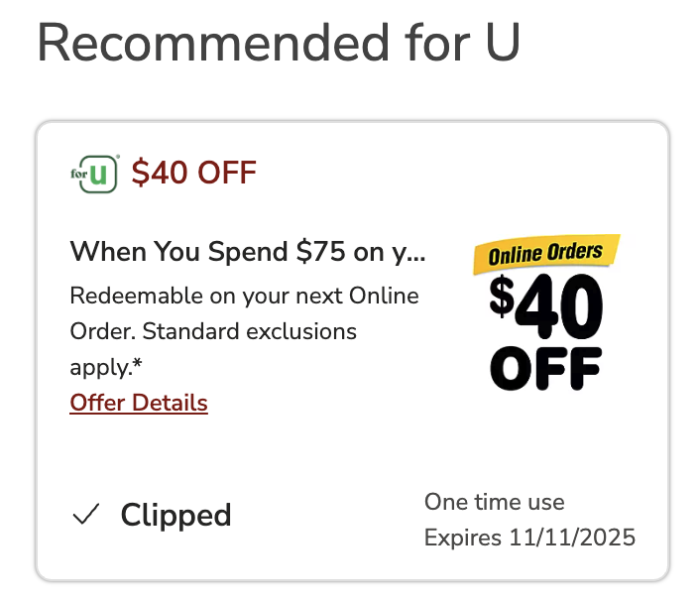Click the 'Recommended for U' heading
The height and width of the screenshot is (601, 700).
tap(279, 45)
